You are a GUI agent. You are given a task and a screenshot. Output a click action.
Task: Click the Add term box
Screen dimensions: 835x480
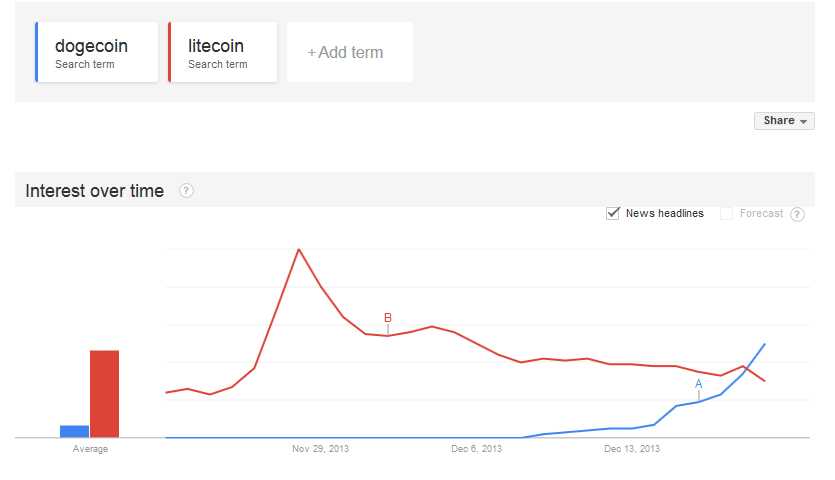coord(350,52)
